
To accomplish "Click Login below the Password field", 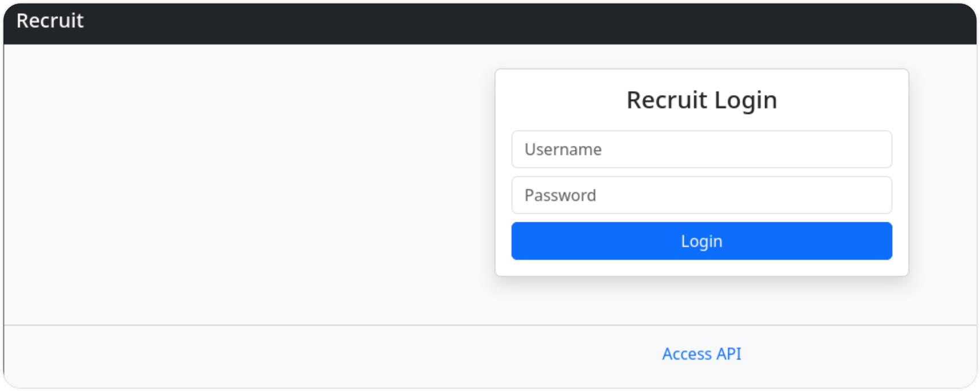I will click(701, 241).
